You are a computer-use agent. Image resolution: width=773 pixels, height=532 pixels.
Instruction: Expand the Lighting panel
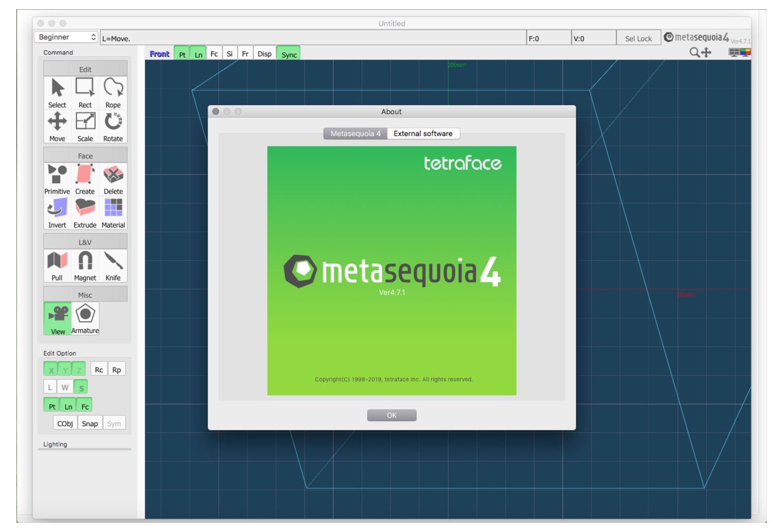coord(56,444)
